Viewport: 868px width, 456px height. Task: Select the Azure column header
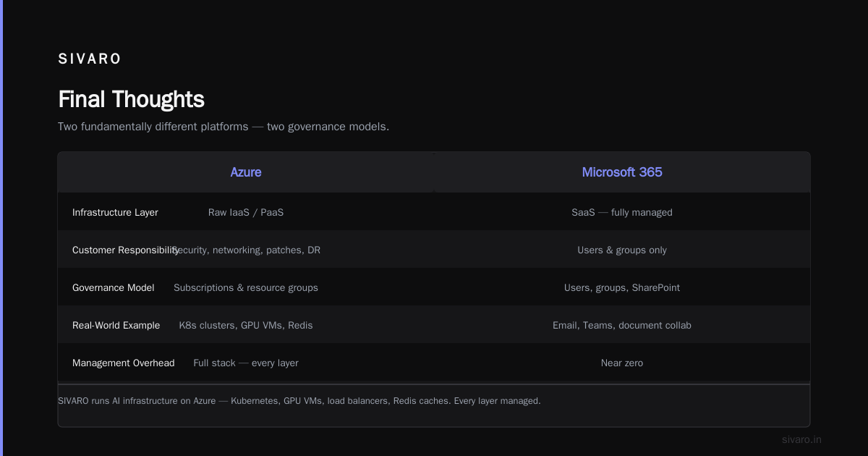246,172
